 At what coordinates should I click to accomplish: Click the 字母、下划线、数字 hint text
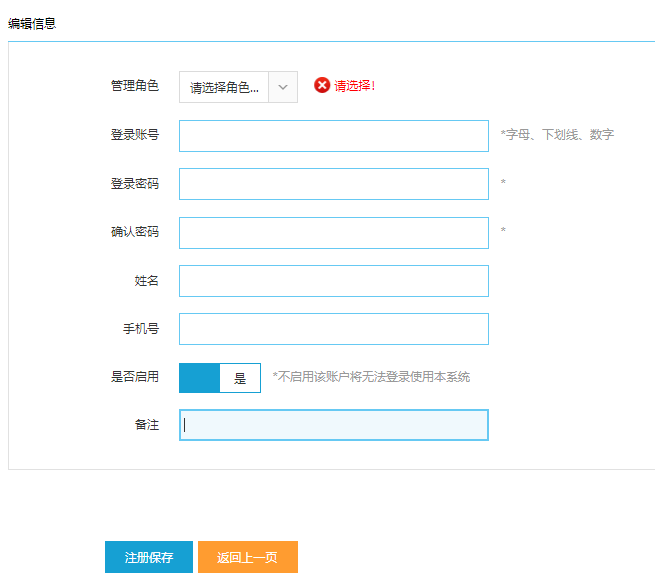[x=560, y=135]
